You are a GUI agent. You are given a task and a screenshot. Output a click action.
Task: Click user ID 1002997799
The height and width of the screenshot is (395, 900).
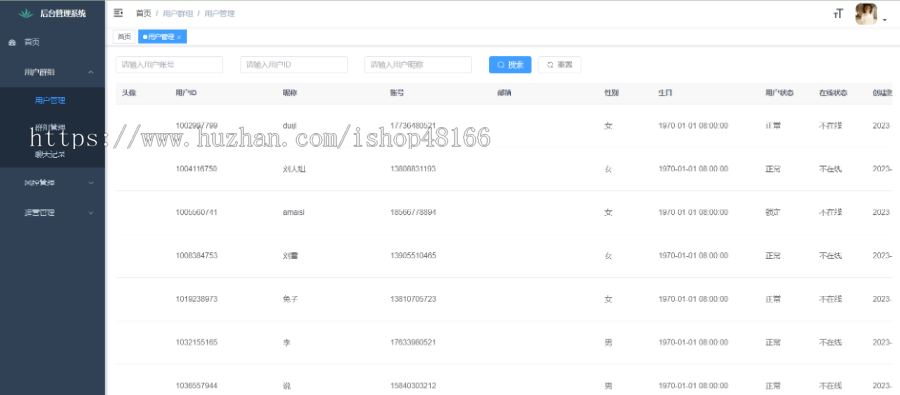click(196, 126)
